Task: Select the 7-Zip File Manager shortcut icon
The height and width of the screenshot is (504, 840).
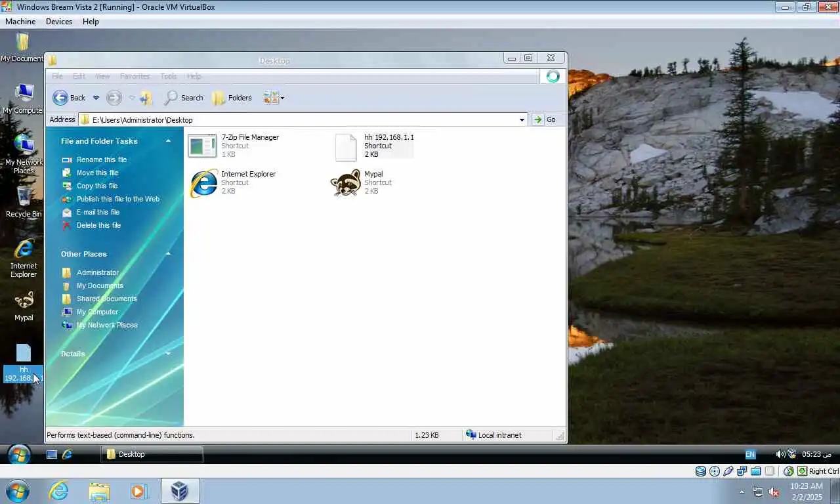Action: pos(202,146)
